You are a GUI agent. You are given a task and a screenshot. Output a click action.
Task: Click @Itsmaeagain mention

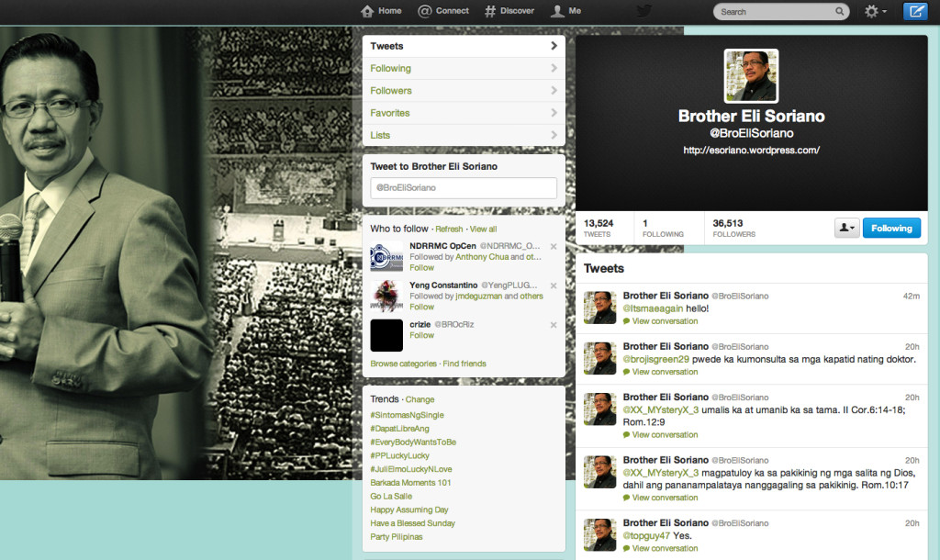click(653, 308)
